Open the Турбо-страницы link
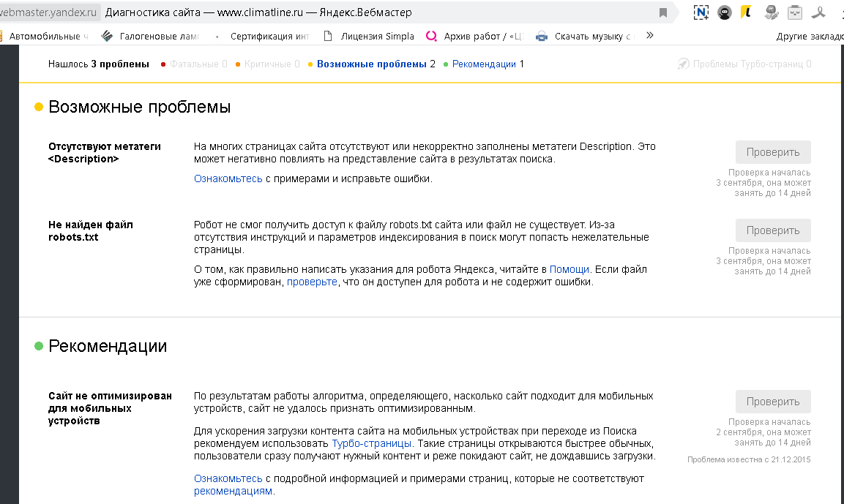Image resolution: width=844 pixels, height=504 pixels. click(x=371, y=444)
